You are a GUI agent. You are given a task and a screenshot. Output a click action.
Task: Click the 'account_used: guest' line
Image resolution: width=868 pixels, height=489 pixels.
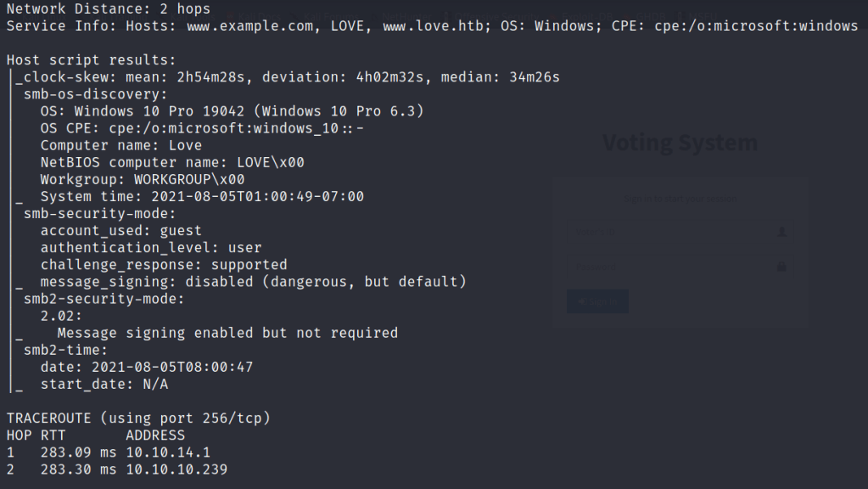point(121,231)
